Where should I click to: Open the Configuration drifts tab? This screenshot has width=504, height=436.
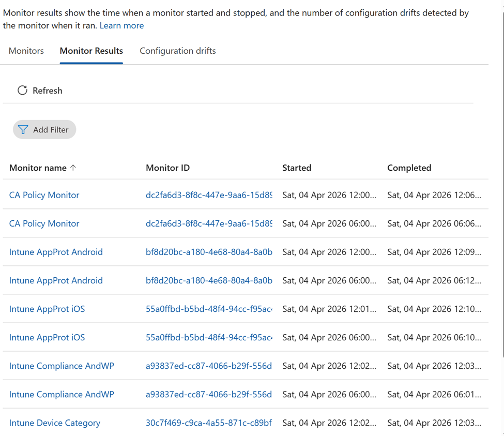point(178,51)
